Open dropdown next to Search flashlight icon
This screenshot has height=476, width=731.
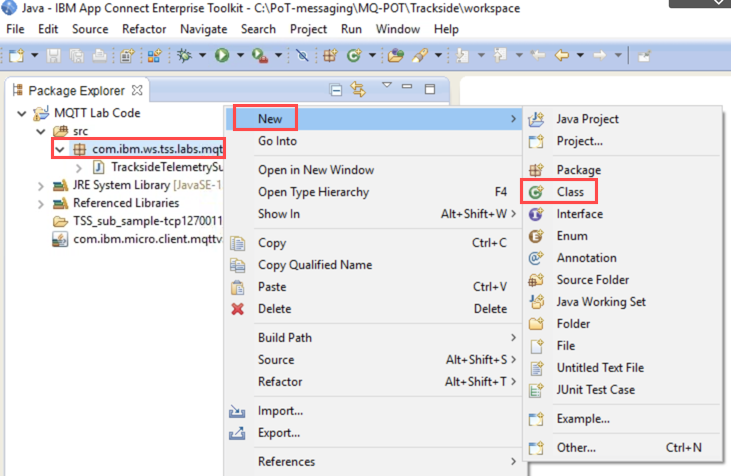[x=438, y=55]
